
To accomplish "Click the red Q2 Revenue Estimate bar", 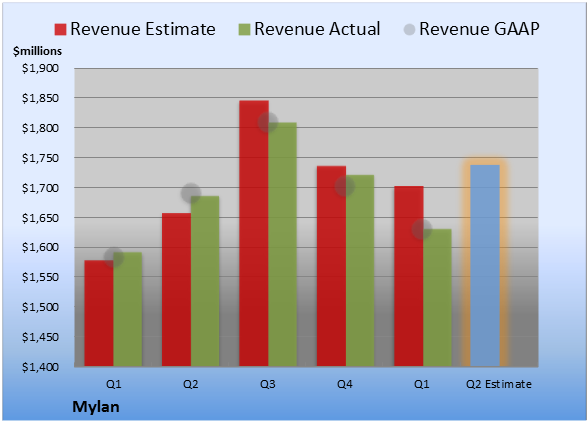I will [176, 290].
